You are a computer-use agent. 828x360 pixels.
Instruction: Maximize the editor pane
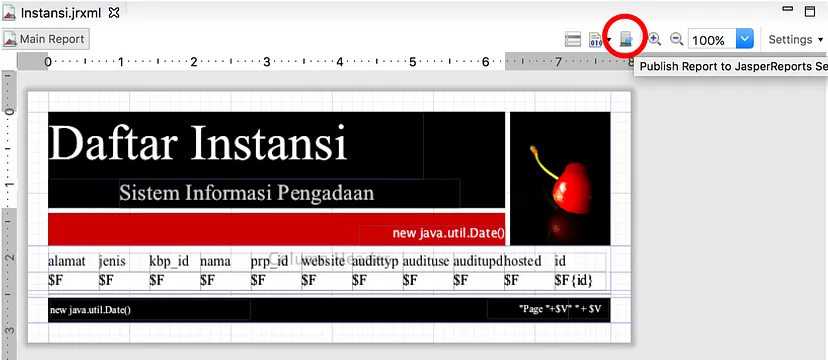pos(810,11)
